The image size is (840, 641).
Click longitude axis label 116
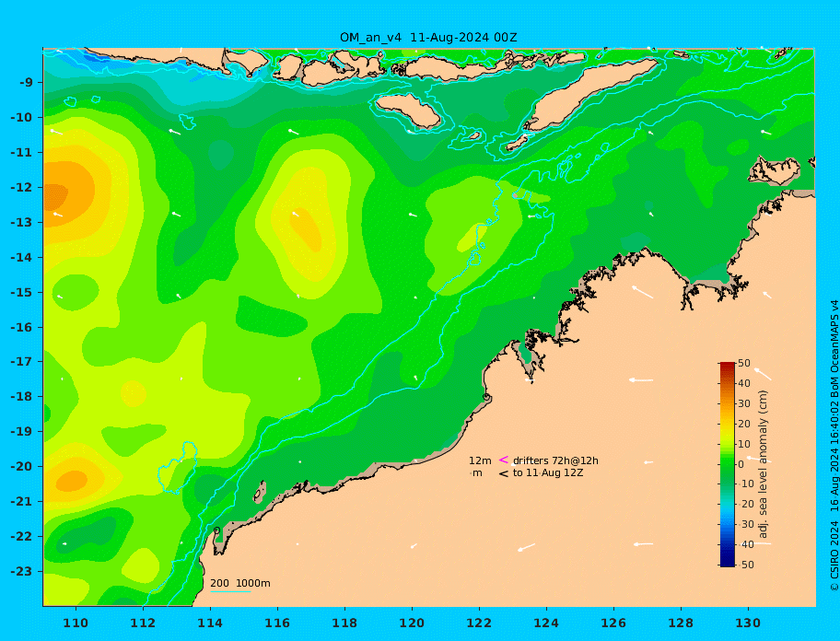point(277,624)
